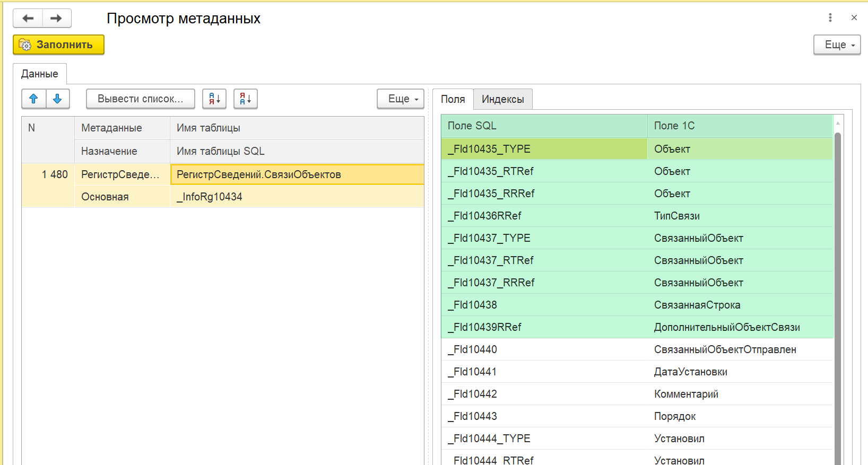Click the fields list vertical scrollbar
Viewport: 868px width, 465px height.
[838, 297]
